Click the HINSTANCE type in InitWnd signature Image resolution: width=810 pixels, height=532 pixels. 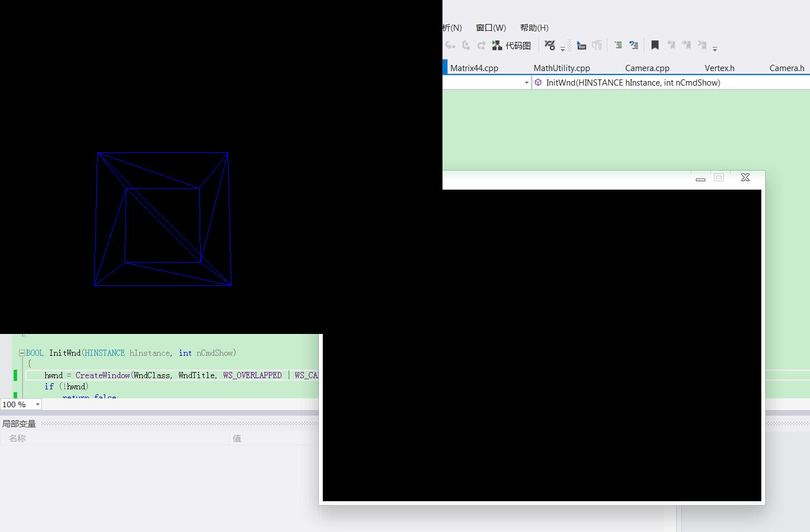[x=105, y=353]
